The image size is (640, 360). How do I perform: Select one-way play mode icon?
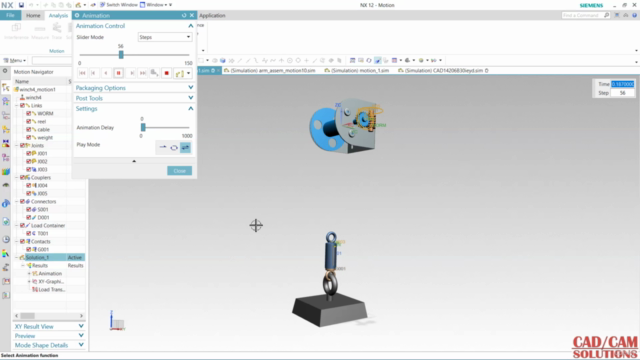[x=162, y=147]
